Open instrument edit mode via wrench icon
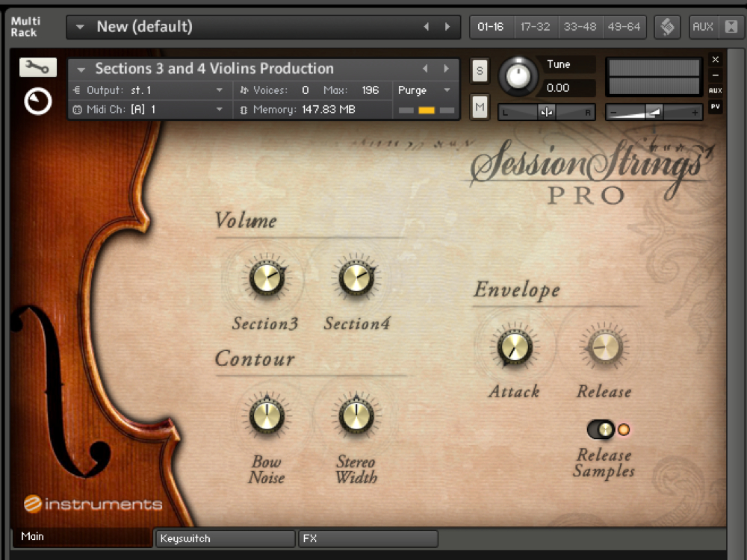The image size is (747, 560). [x=37, y=67]
